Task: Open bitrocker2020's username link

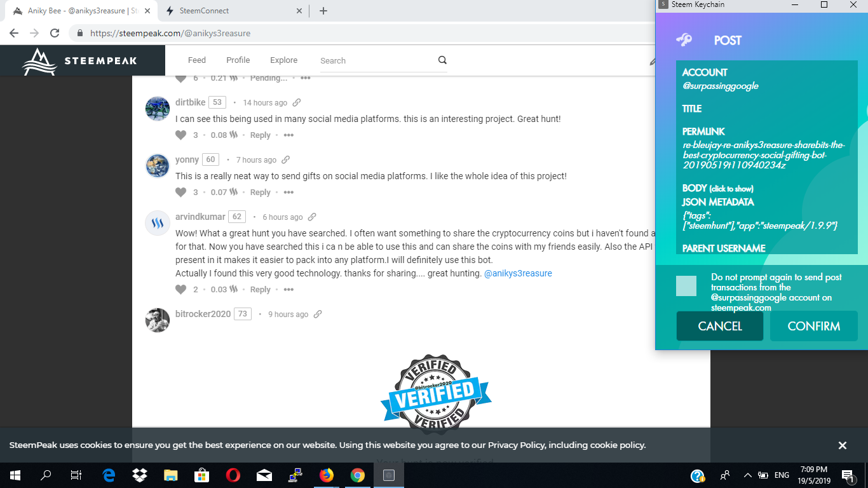Action: tap(203, 314)
